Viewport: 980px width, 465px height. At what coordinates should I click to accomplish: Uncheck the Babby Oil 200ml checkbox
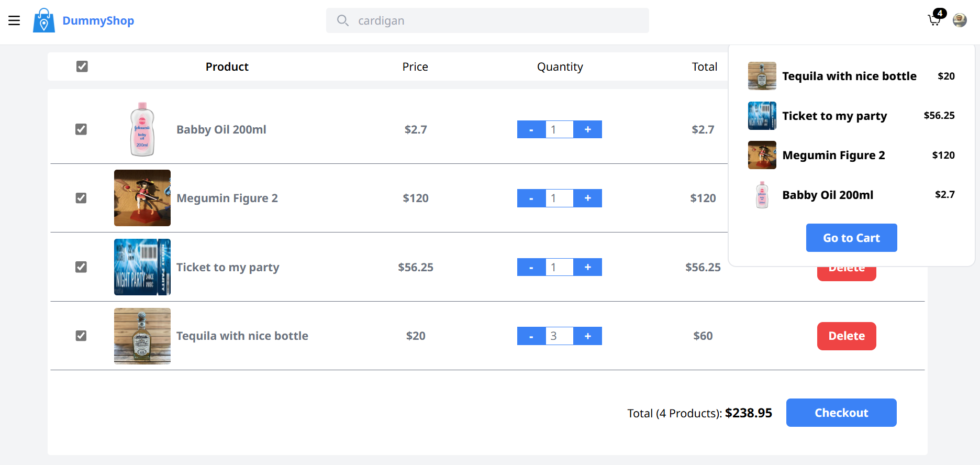pyautogui.click(x=81, y=129)
